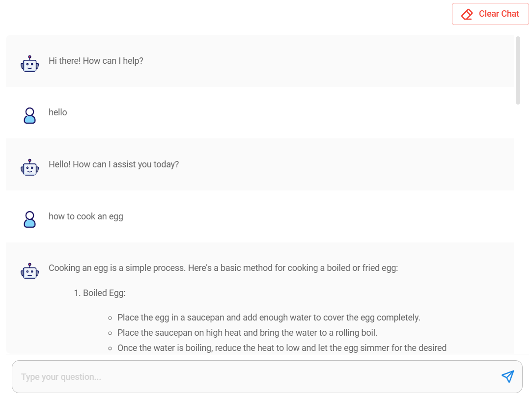The image size is (532, 400).
Task: Click the Clear Chat button label
Action: (x=499, y=14)
